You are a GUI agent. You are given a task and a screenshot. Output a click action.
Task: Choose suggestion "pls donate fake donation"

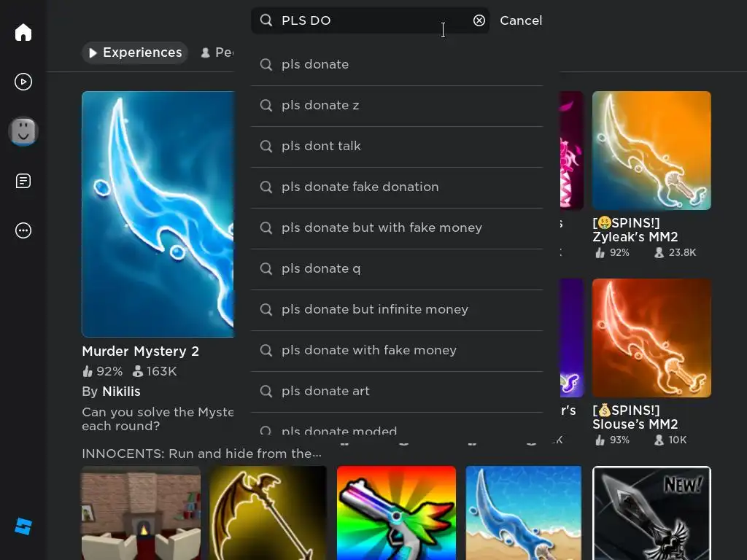[397, 187]
